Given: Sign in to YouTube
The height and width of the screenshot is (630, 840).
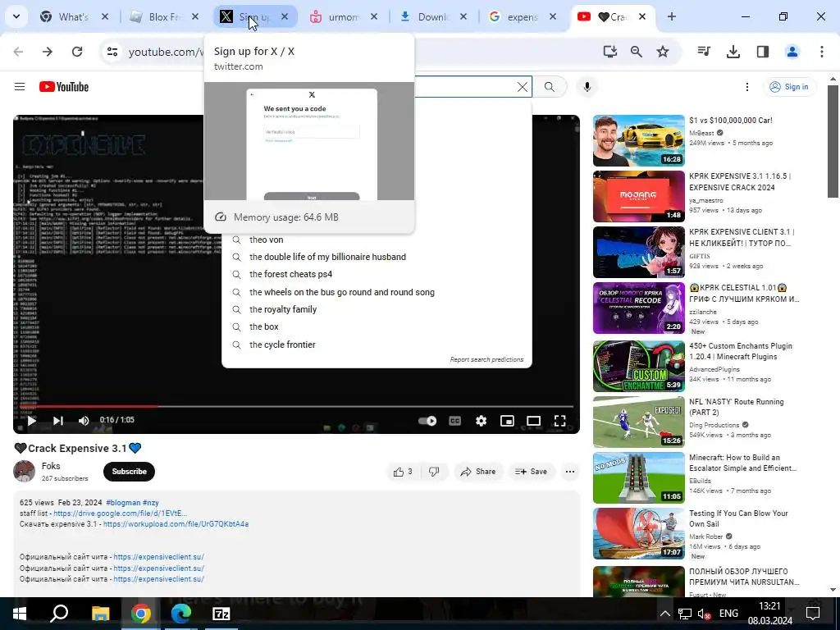Looking at the screenshot, I should click(789, 87).
